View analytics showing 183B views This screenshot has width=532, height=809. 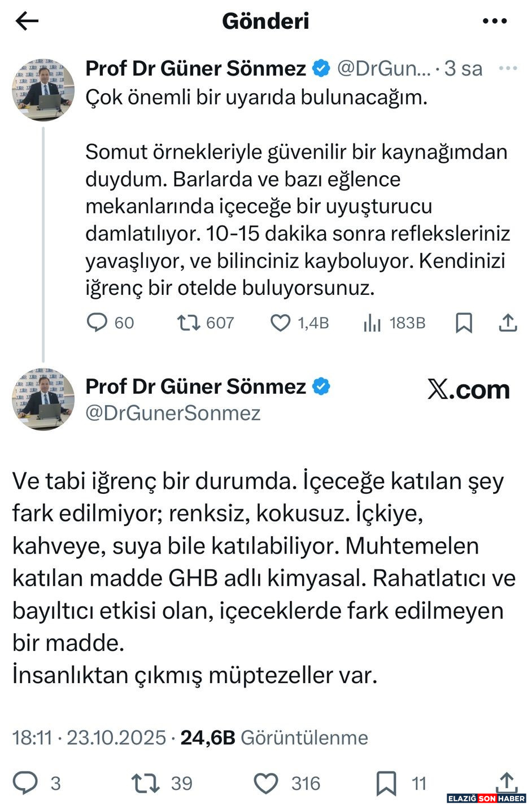[x=372, y=323]
